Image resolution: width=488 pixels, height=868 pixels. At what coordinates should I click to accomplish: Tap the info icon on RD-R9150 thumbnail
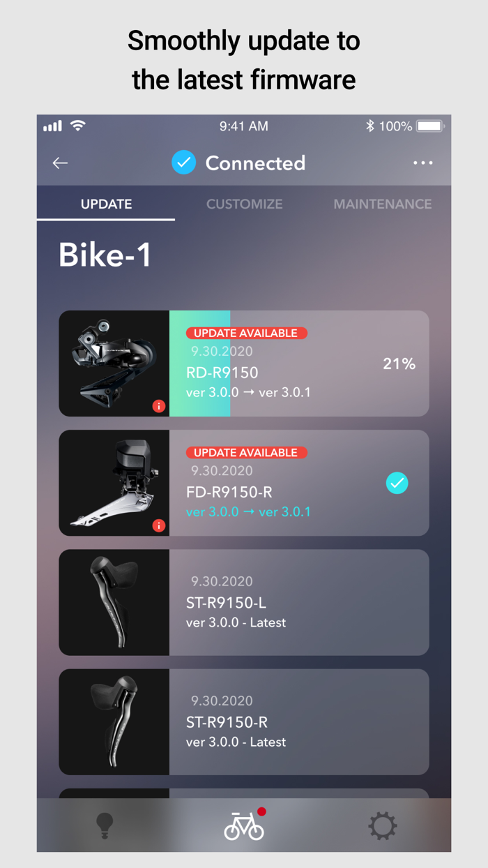158,406
